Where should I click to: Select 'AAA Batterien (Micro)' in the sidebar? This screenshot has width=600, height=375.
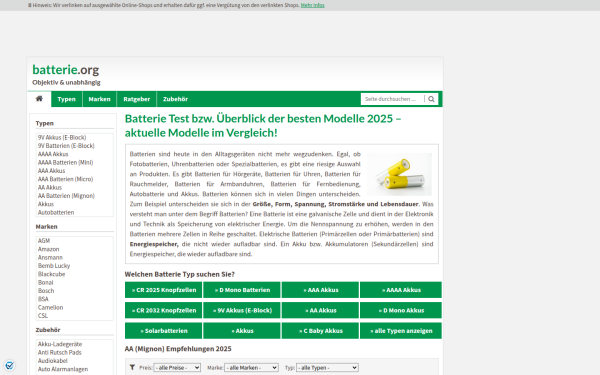click(x=65, y=179)
